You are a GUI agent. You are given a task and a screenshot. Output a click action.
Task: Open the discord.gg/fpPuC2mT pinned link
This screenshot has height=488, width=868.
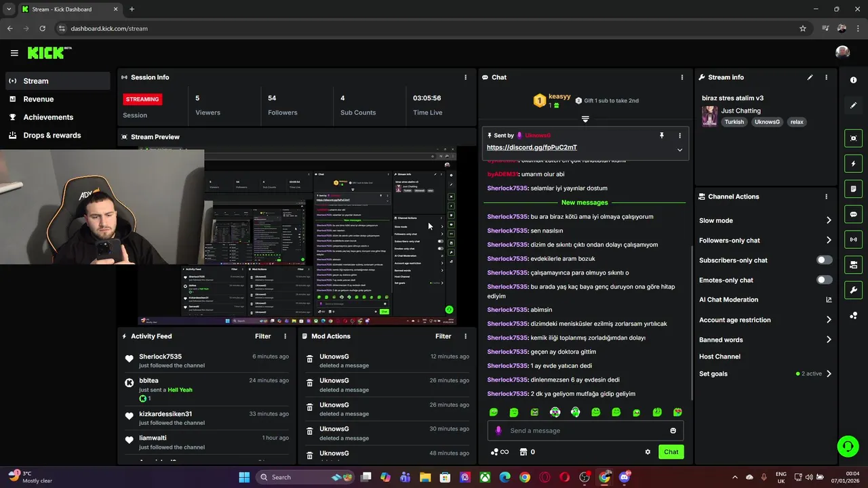532,147
